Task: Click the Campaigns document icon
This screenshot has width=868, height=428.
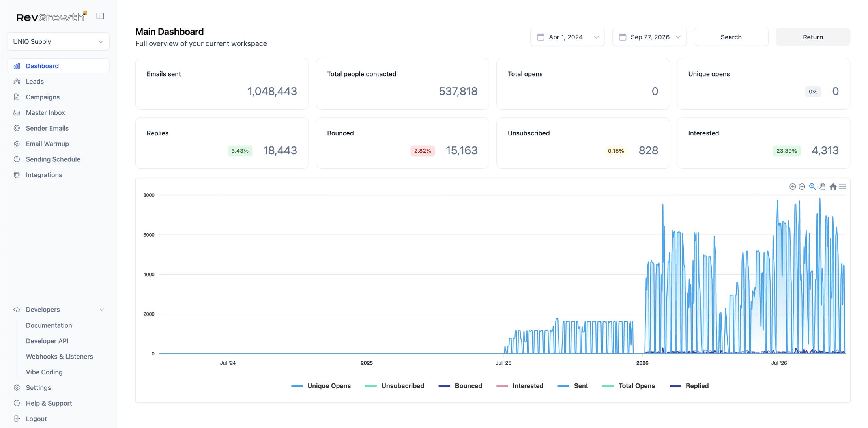Action: 17,97
